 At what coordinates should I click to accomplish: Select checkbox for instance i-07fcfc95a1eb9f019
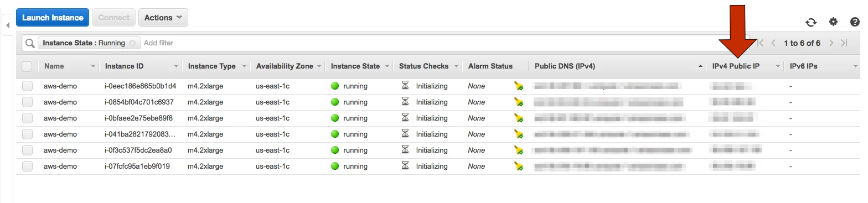(27, 166)
